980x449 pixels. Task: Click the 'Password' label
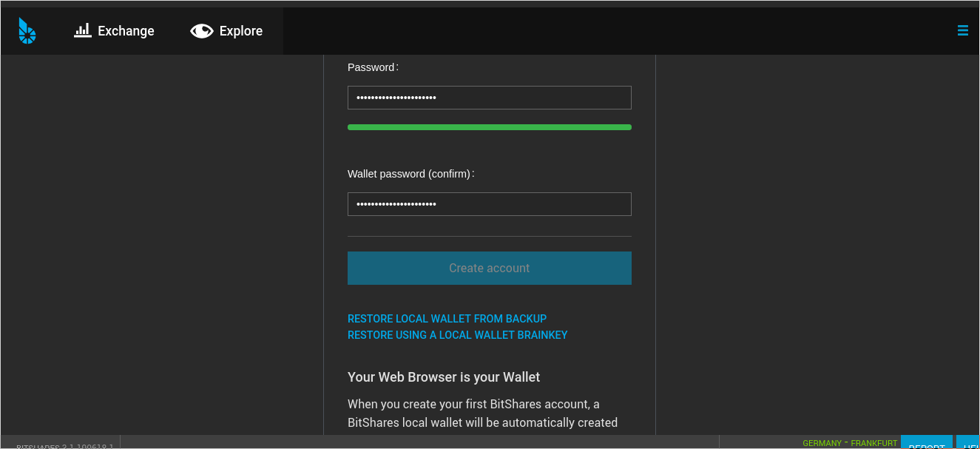373,67
